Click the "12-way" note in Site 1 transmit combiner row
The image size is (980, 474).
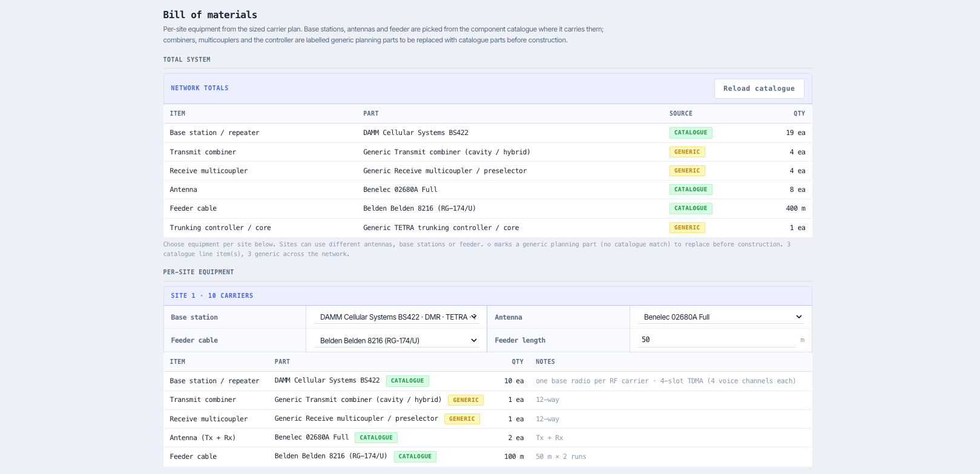[547, 400]
